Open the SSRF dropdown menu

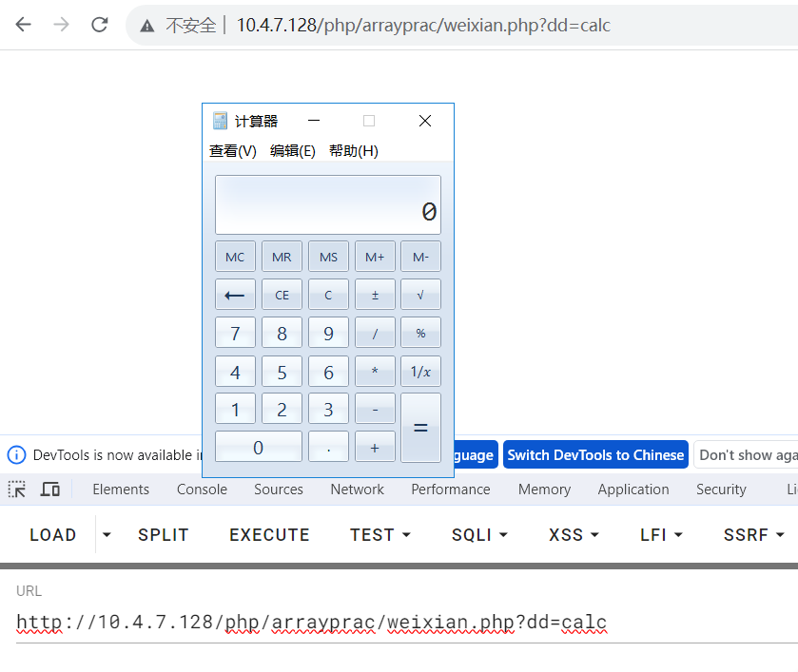tap(753, 534)
